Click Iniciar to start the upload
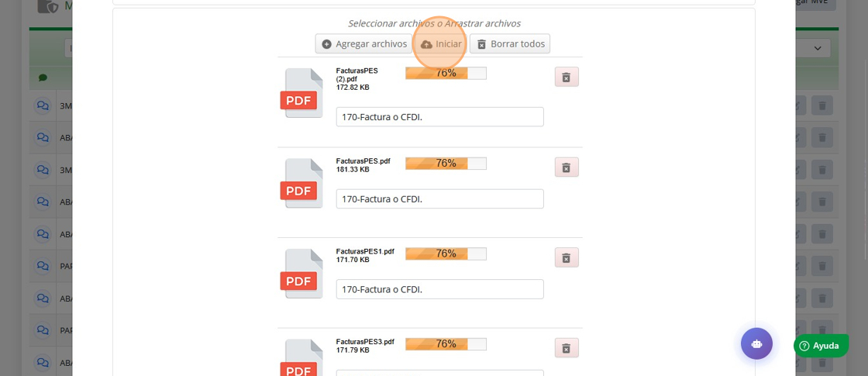 pyautogui.click(x=441, y=44)
